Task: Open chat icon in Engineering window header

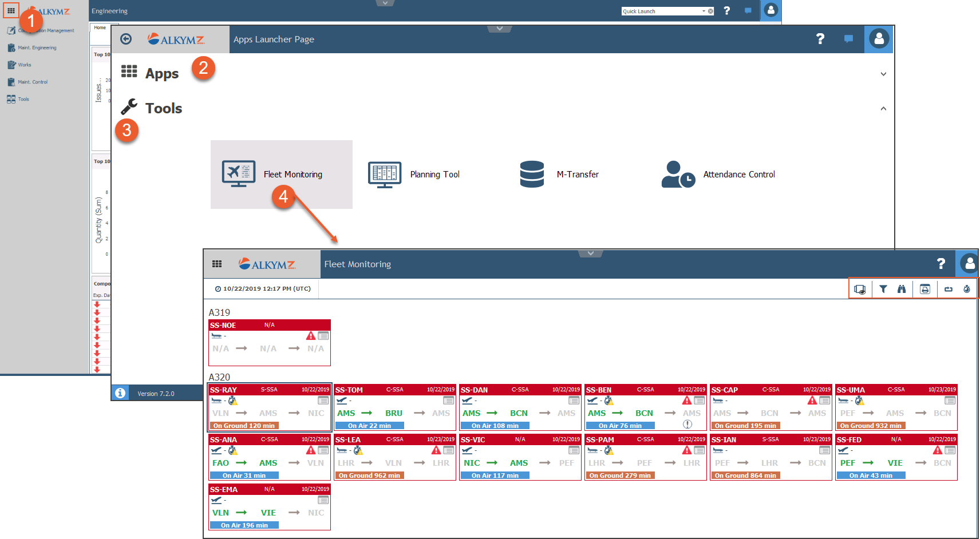Action: tap(748, 11)
